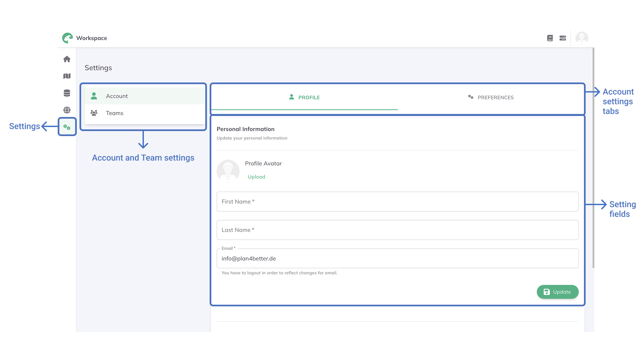Click the Workspace logo
644x362 pixels.
pos(67,38)
